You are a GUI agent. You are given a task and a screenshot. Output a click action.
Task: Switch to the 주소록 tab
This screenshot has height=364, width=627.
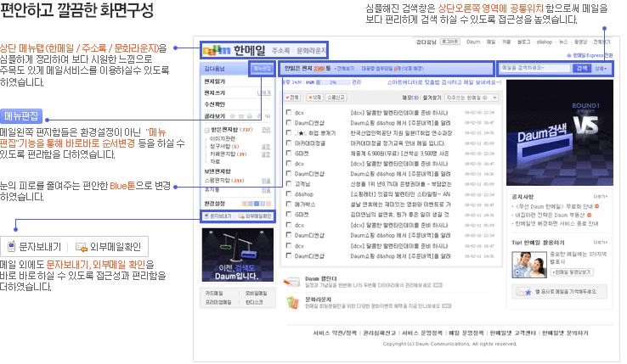point(280,51)
